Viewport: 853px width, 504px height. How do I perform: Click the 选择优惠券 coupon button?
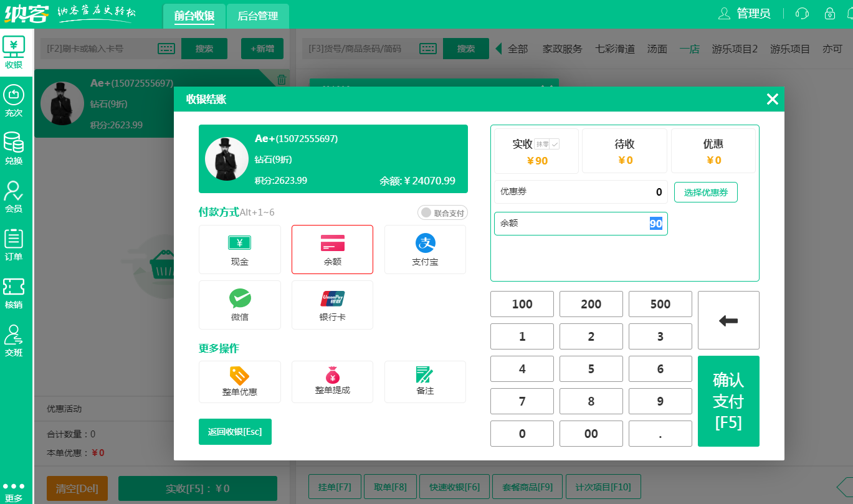705,192
